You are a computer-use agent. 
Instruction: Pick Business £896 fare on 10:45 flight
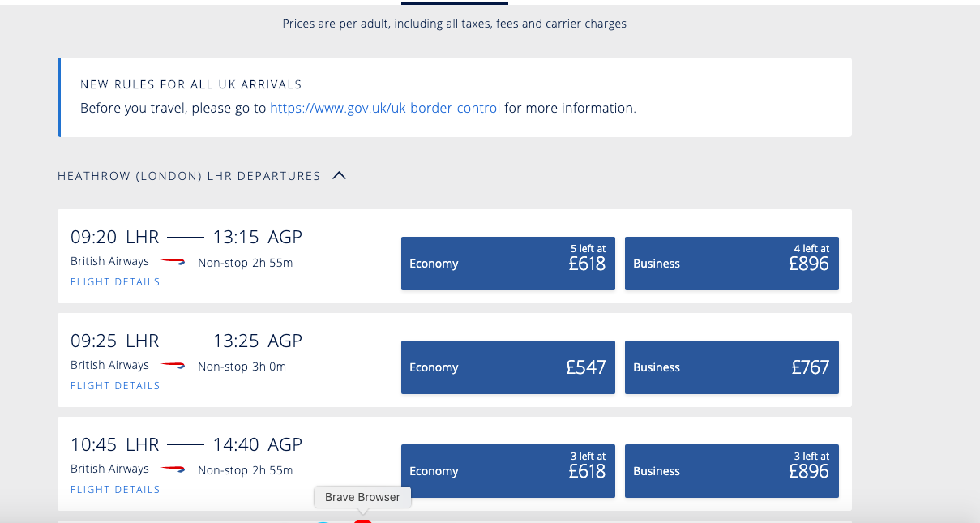click(x=731, y=471)
